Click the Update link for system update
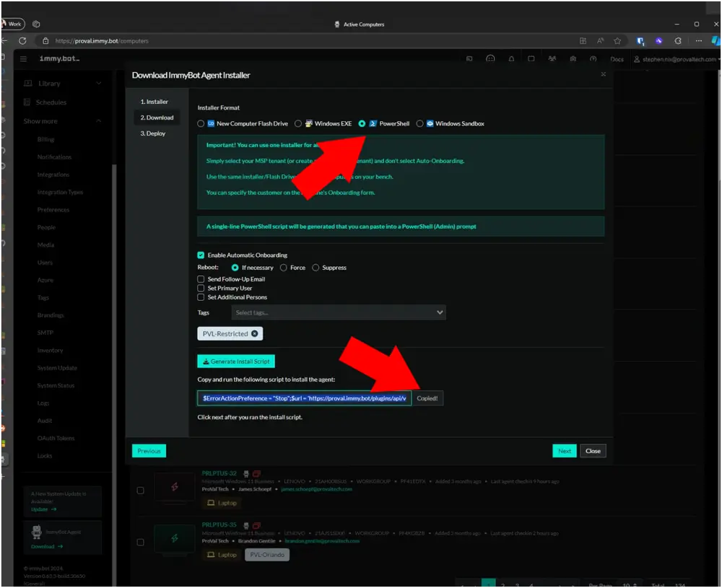This screenshot has width=722, height=588. [43, 510]
